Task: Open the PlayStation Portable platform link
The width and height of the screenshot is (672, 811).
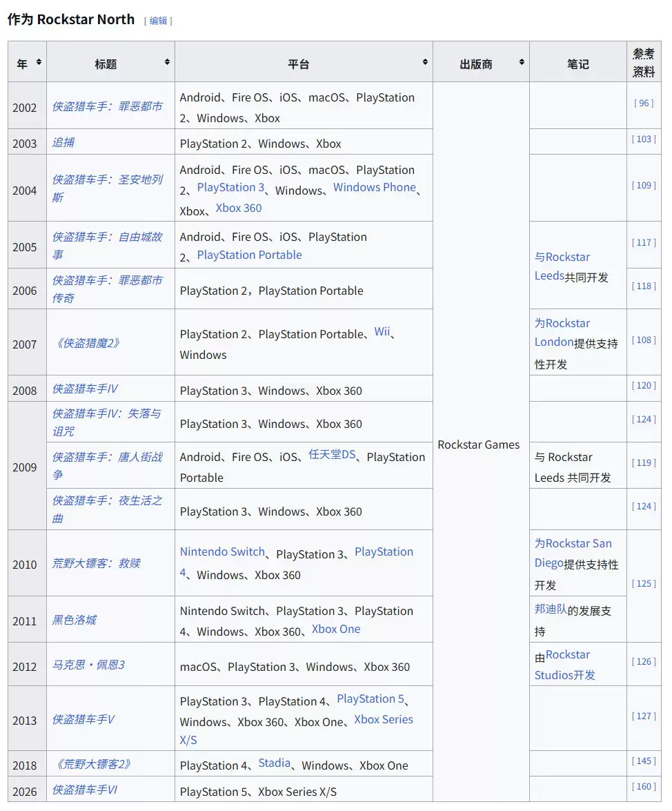Action: (248, 255)
